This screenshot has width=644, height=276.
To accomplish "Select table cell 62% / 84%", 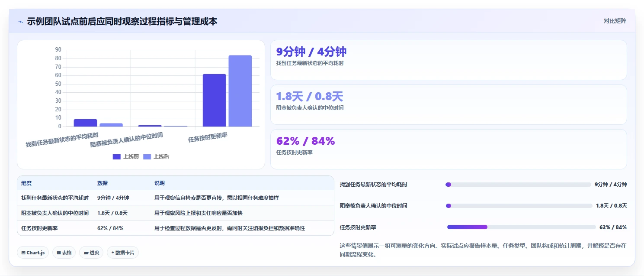I will point(110,228).
